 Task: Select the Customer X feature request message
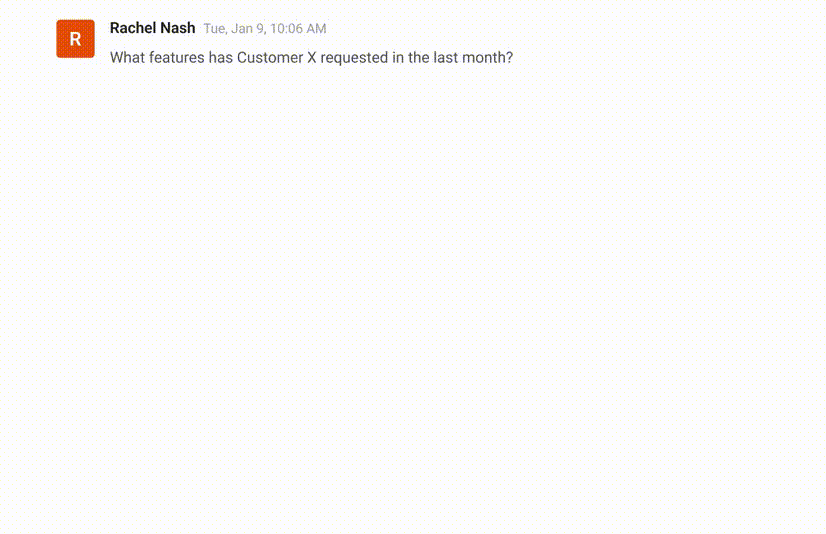point(311,58)
